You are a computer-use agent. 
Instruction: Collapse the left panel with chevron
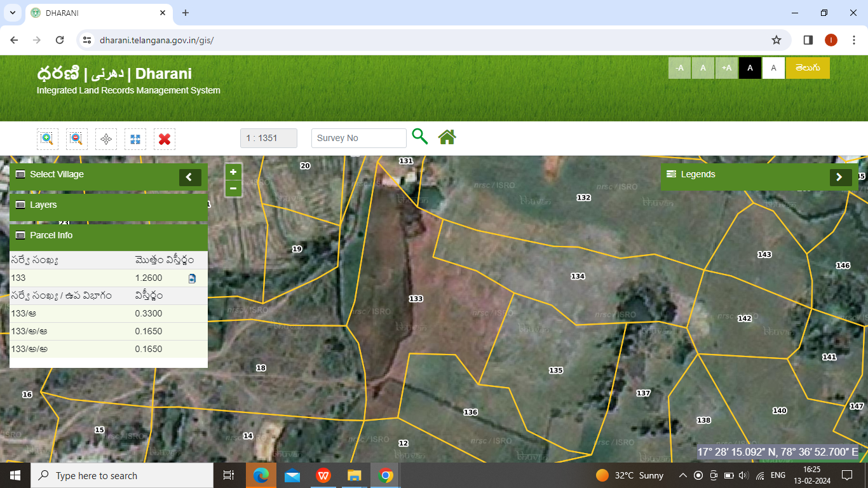(x=189, y=177)
